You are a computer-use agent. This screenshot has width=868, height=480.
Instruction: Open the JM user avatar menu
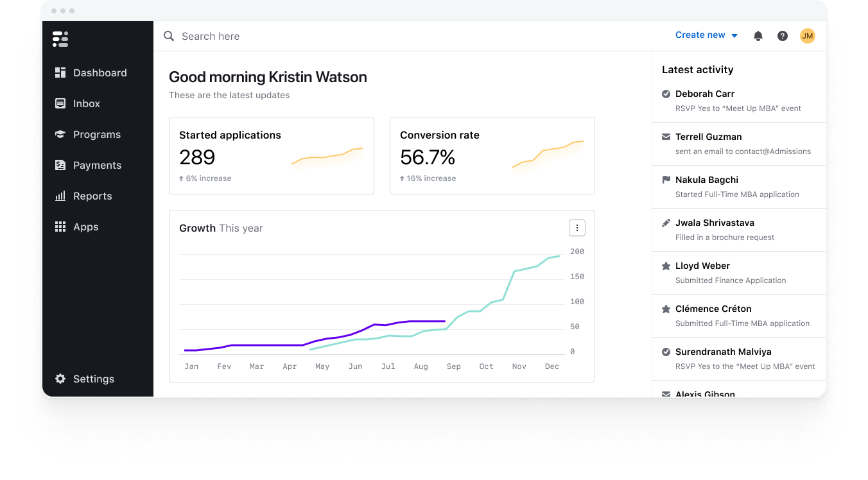click(x=807, y=36)
